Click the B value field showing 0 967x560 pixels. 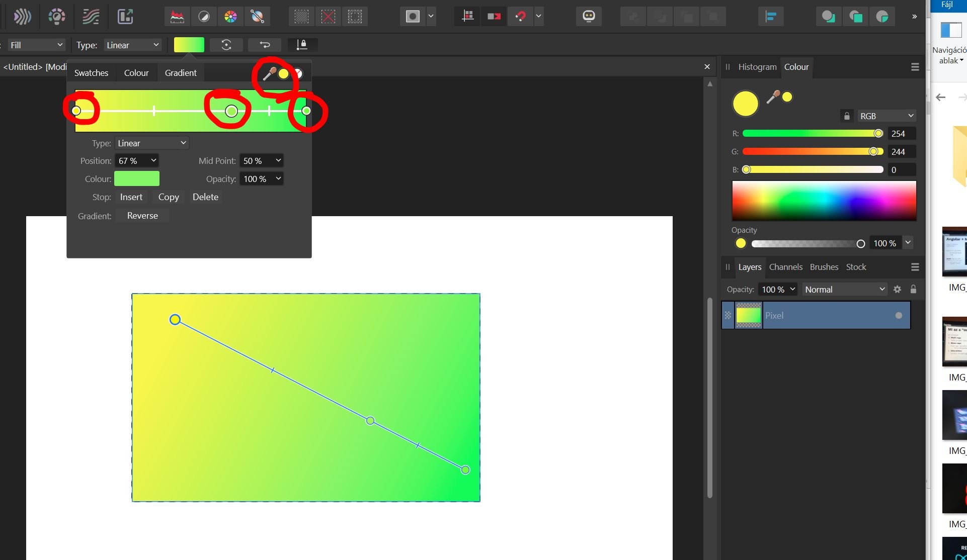[x=901, y=170]
